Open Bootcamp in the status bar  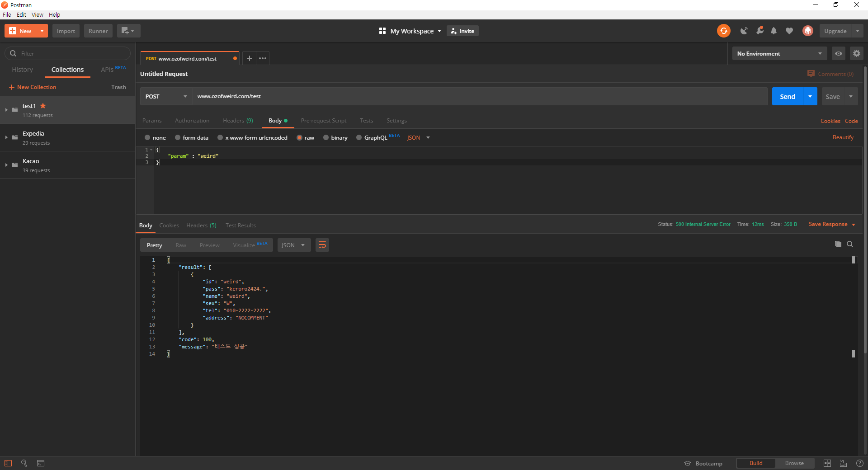coord(703,463)
